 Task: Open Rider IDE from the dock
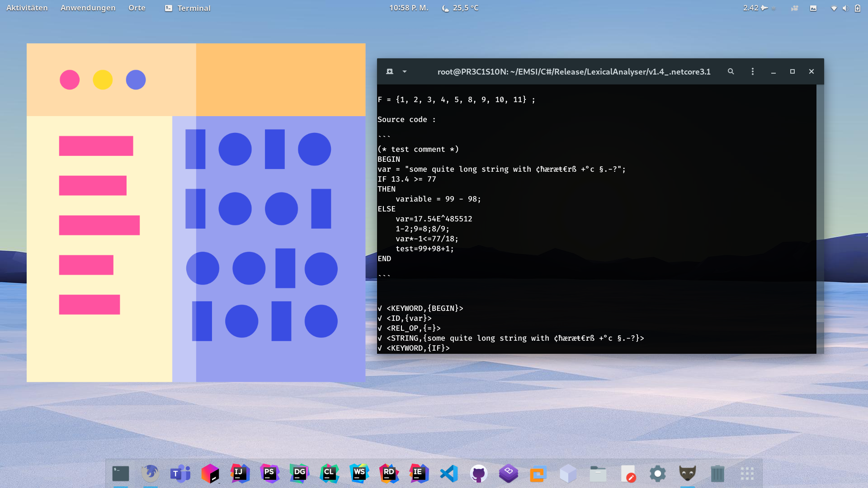389,474
